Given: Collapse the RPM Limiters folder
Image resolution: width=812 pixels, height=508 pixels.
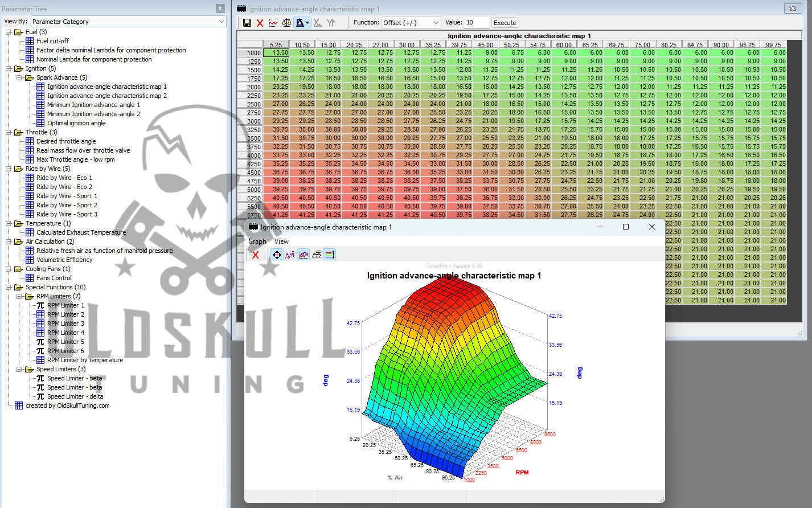Looking at the screenshot, I should pos(19,296).
